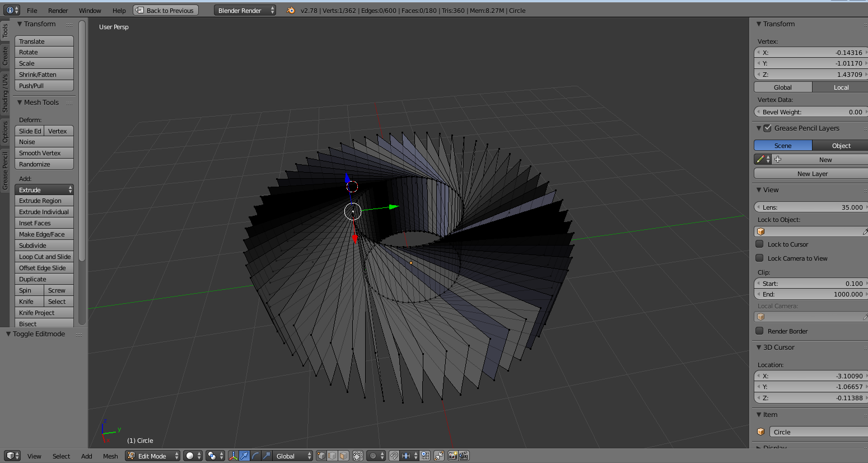Enable Lock Camera to View checkbox
The image size is (868, 463).
(759, 258)
